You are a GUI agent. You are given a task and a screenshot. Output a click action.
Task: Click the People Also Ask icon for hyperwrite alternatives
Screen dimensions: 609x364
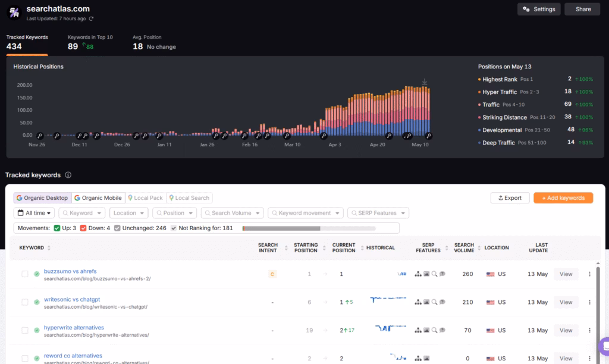tap(442, 330)
